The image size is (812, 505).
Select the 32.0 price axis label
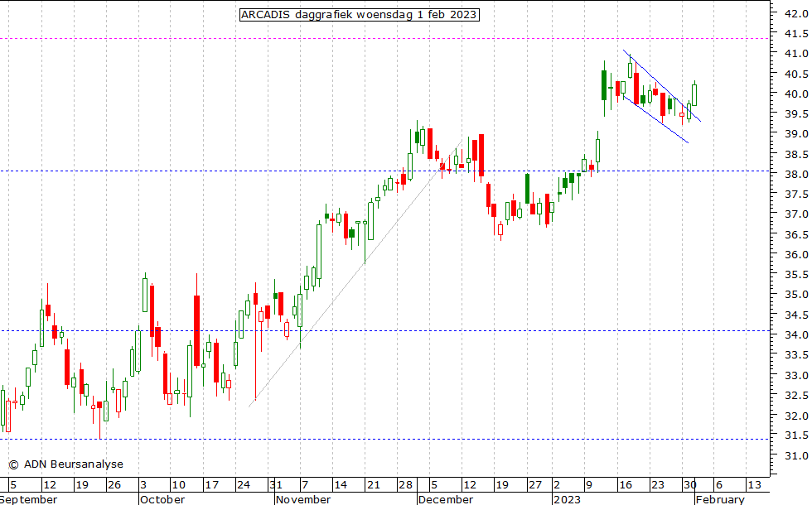(796, 416)
